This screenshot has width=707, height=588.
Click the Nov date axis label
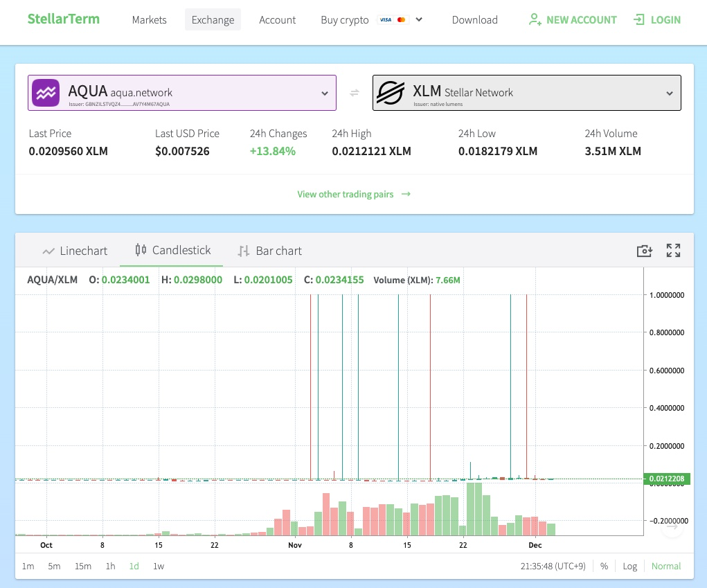(x=295, y=545)
